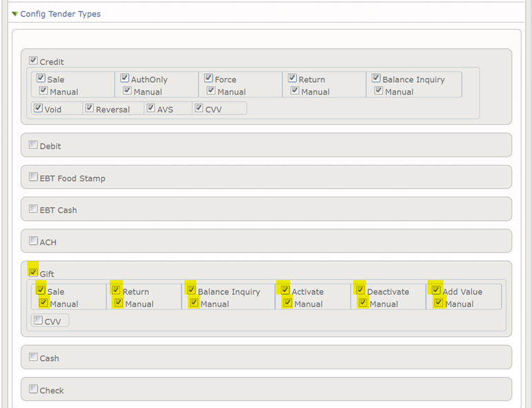Uncheck the Reversal checkbox
Viewport: 532px width, 408px height.
point(89,108)
